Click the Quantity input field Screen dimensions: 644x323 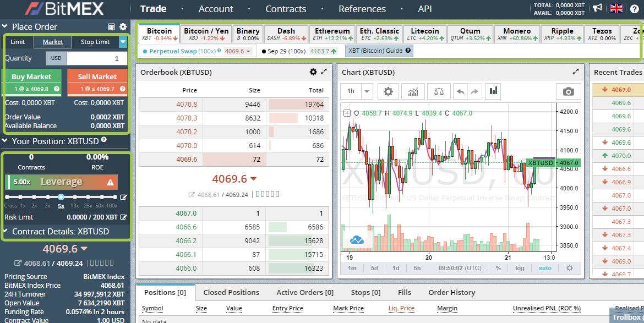pyautogui.click(x=97, y=58)
